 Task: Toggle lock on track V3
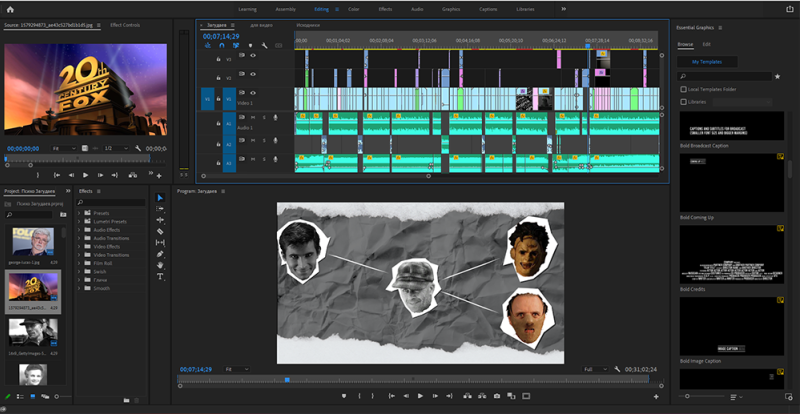218,60
